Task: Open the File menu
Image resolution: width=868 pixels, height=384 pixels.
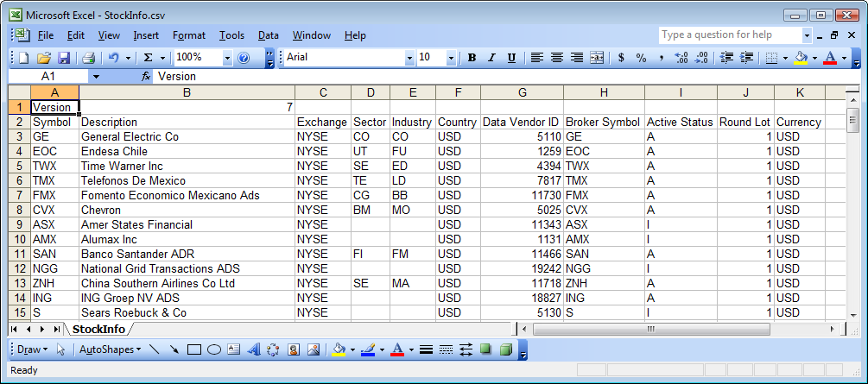Action: (46, 35)
